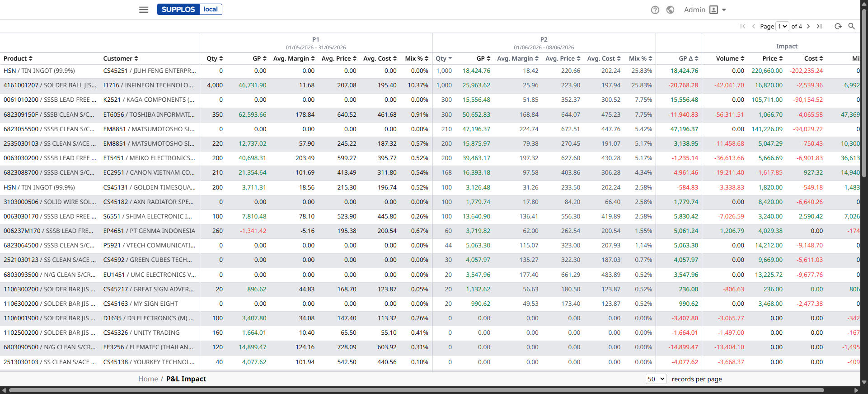The height and width of the screenshot is (394, 868).
Task: Click product 2535030103 / SS CLEAN S/ACE
Action: [x=50, y=143]
